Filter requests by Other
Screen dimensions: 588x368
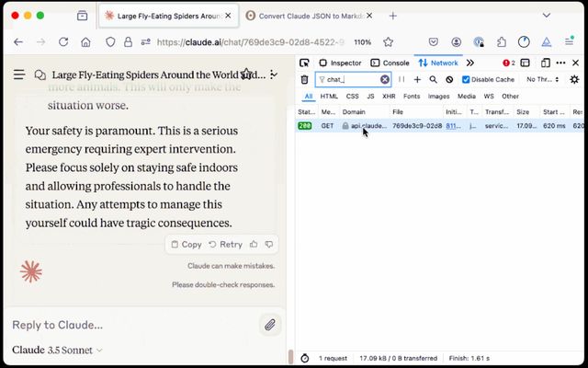[x=511, y=96]
